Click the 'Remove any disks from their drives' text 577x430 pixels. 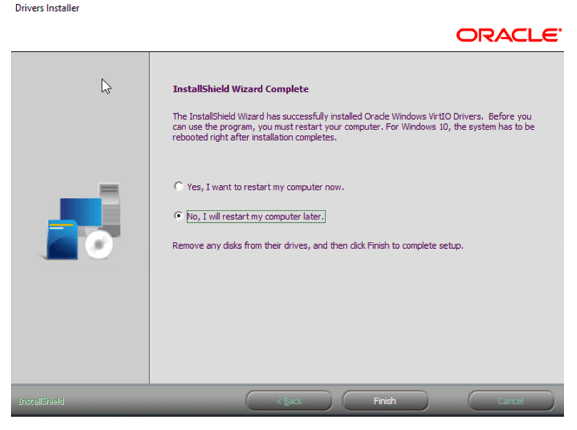coord(318,245)
